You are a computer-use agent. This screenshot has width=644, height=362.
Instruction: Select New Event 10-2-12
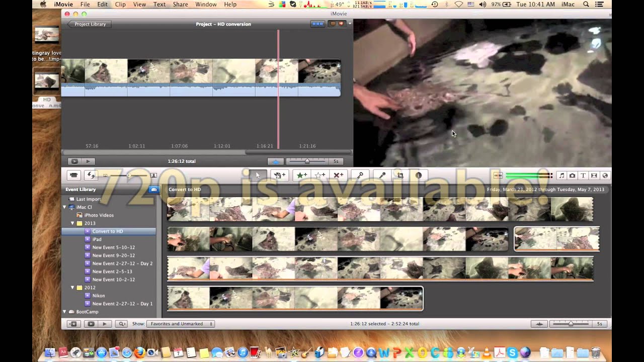[114, 280]
